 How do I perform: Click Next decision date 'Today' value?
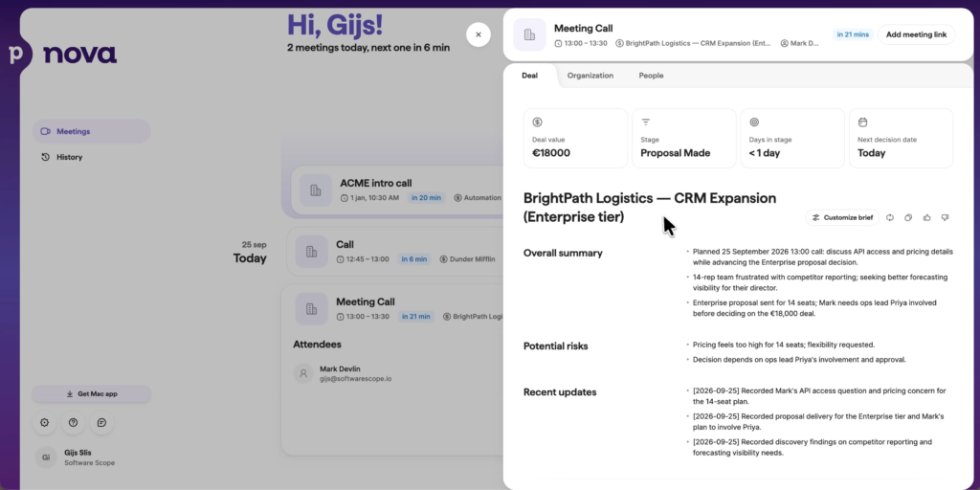pyautogui.click(x=871, y=153)
